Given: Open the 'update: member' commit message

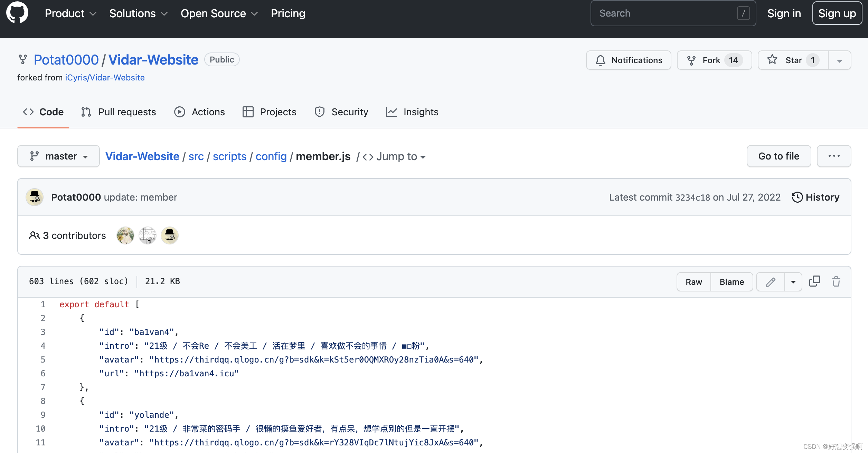Looking at the screenshot, I should [141, 197].
